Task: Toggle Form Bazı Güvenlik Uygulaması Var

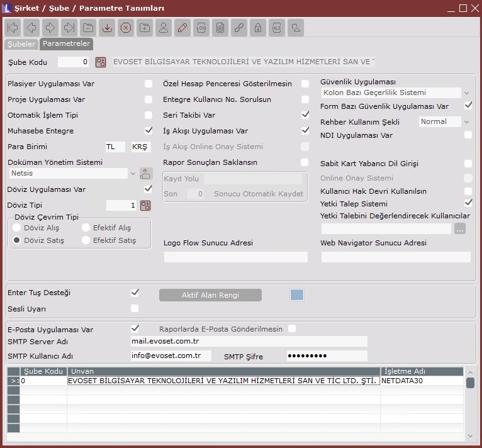Action: click(x=468, y=106)
